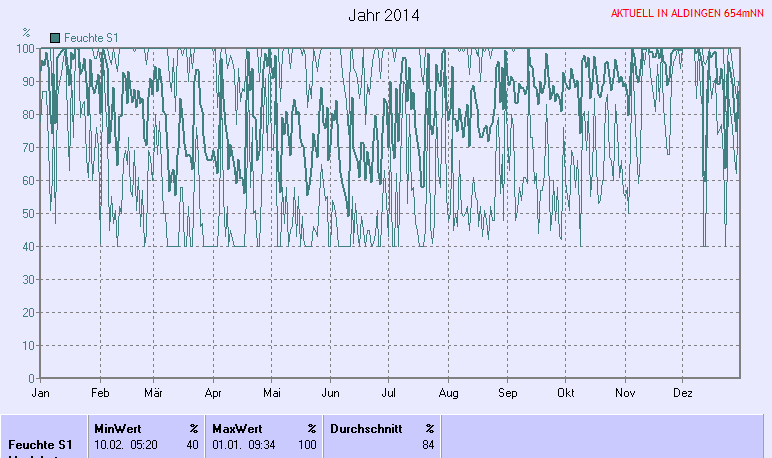Click the Jan label on the x-axis
This screenshot has height=458, width=772.
[x=41, y=393]
